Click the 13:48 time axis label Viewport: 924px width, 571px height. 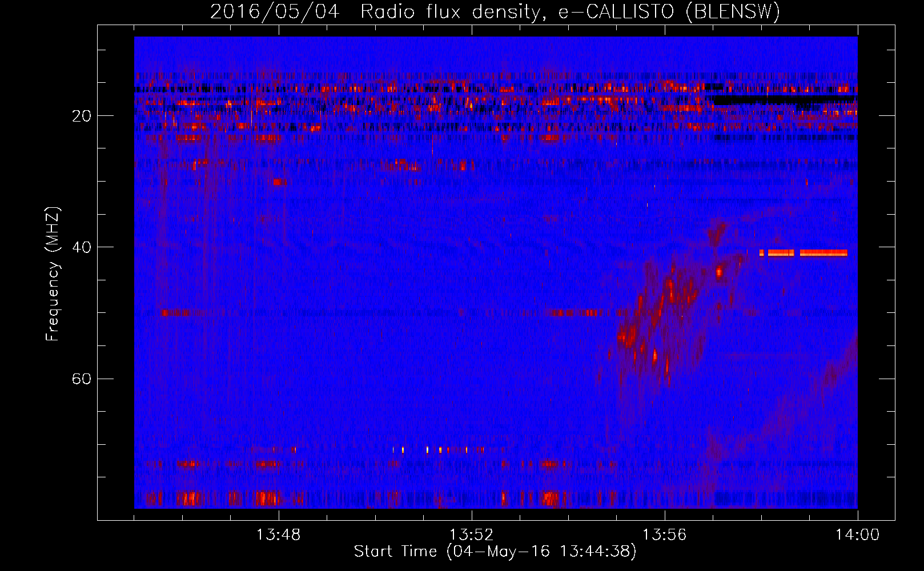279,535
